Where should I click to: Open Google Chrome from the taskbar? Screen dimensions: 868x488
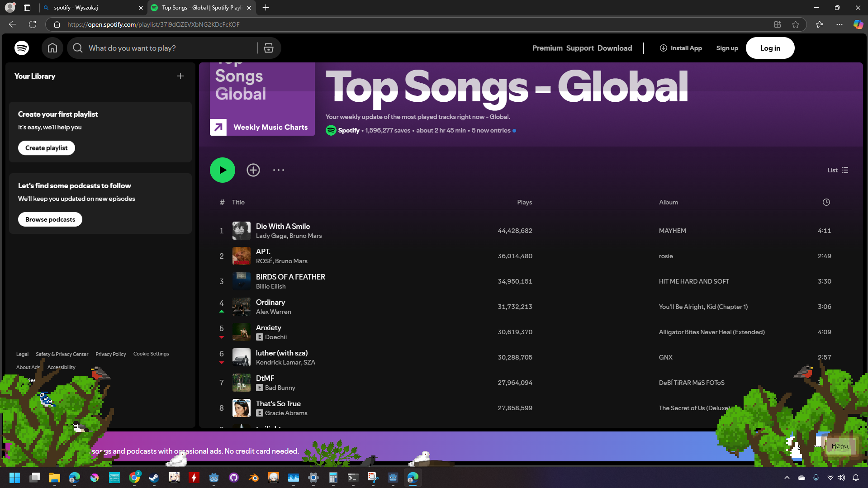tap(134, 478)
